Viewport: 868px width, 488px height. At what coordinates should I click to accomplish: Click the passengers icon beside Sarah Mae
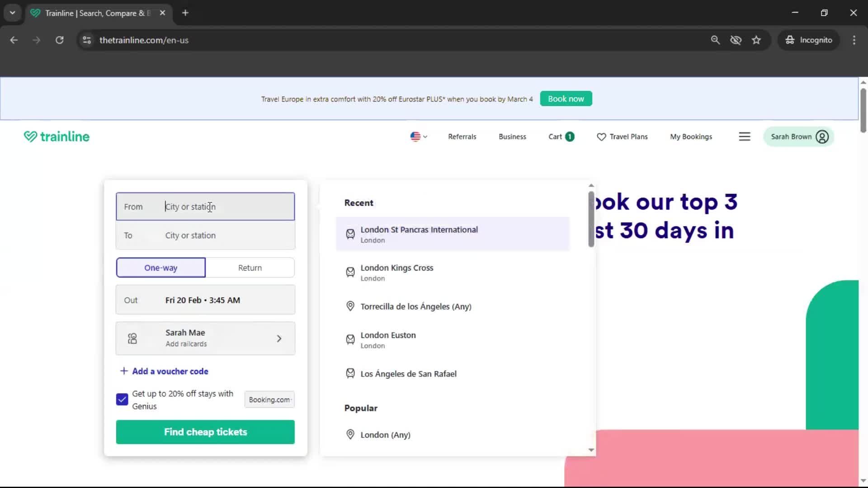pos(132,338)
